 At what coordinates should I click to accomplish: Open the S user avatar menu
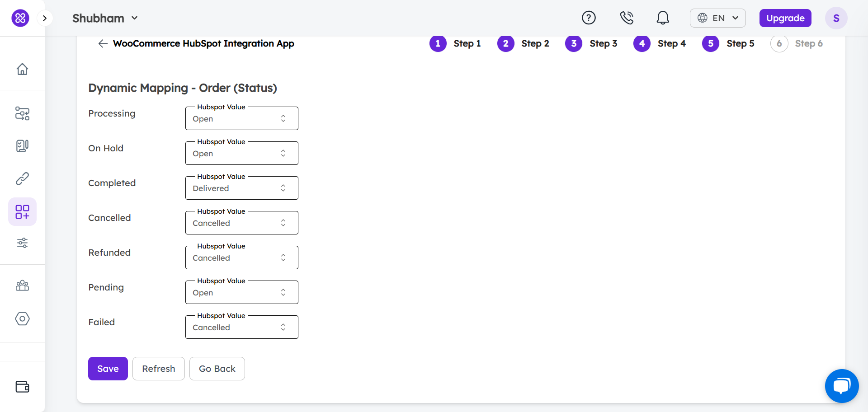pyautogui.click(x=836, y=18)
